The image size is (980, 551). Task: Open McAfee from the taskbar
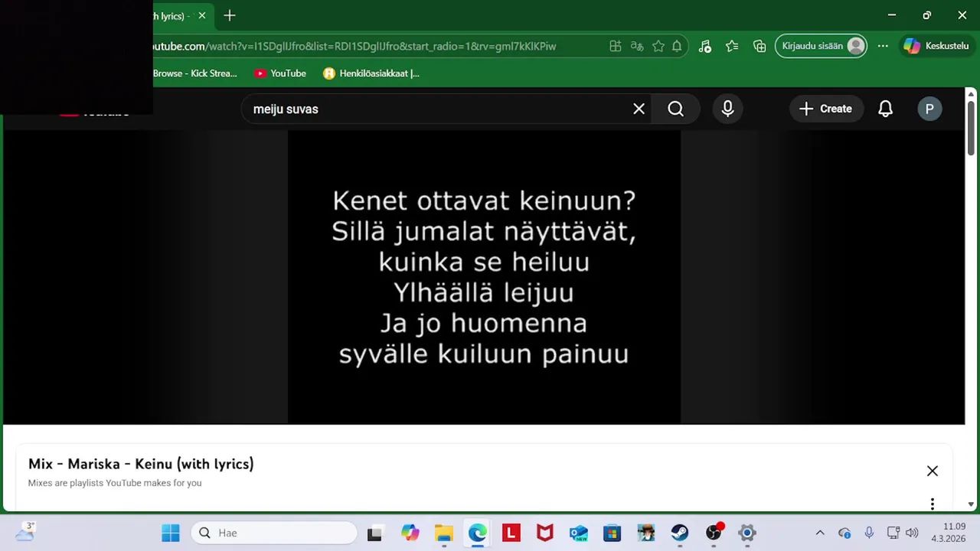click(x=545, y=533)
